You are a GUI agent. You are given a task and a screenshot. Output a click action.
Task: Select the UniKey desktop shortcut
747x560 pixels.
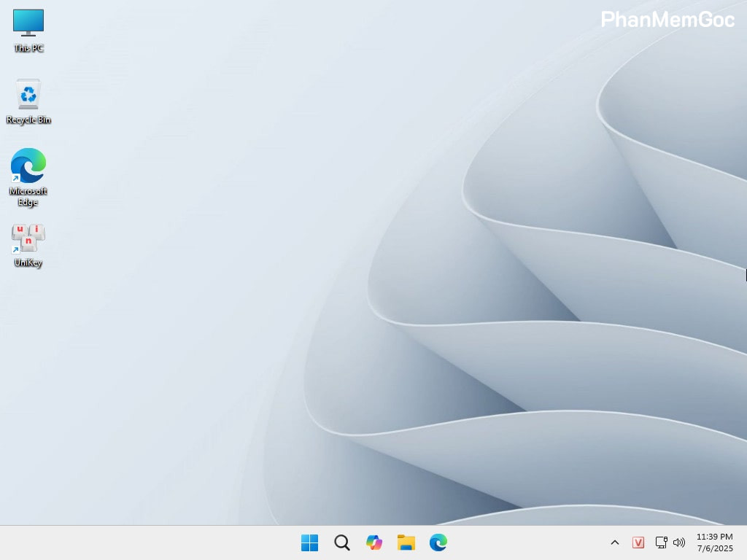(x=28, y=237)
